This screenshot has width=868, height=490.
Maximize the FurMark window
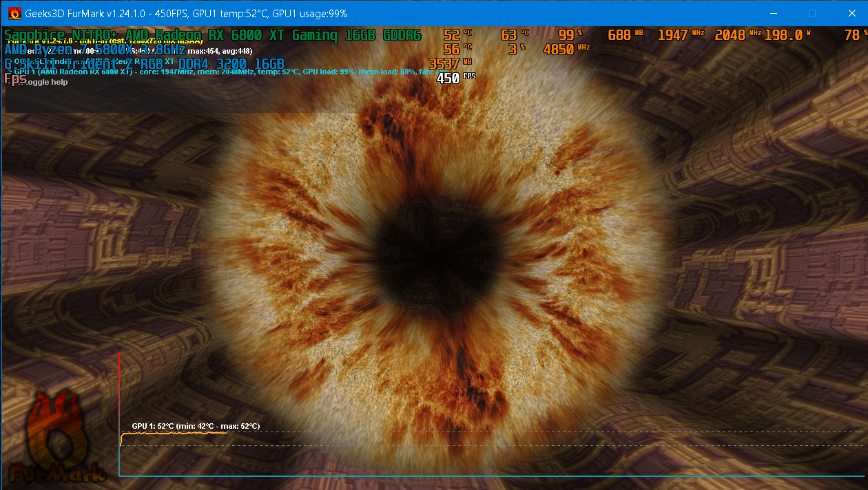point(812,13)
